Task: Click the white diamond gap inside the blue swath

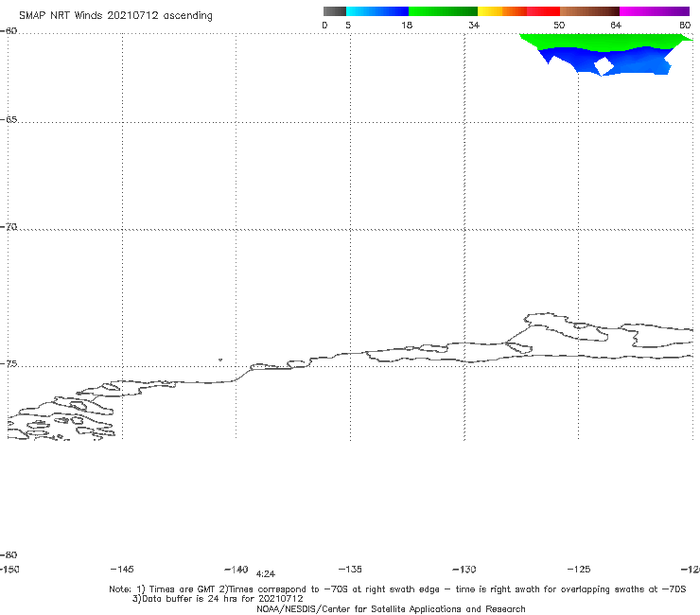Action: [604, 65]
